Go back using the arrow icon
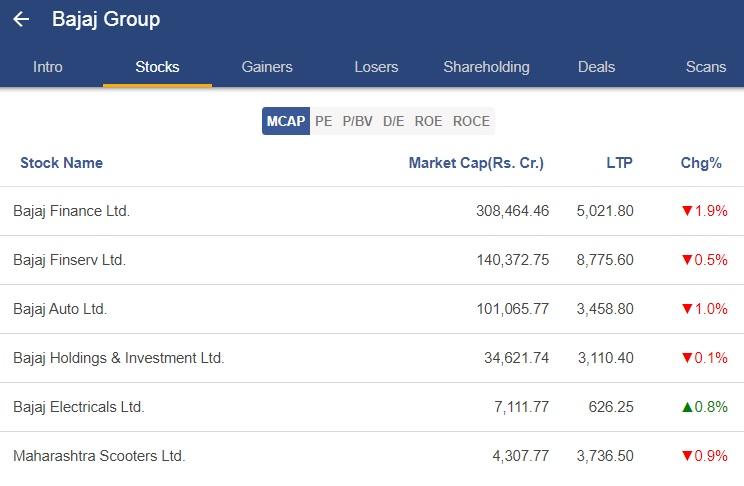744x486 pixels. (x=21, y=19)
